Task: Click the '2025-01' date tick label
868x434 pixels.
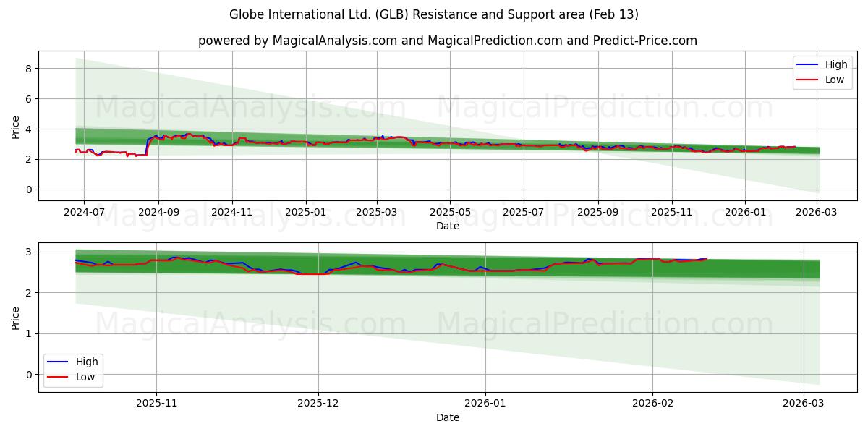Action: [306, 213]
